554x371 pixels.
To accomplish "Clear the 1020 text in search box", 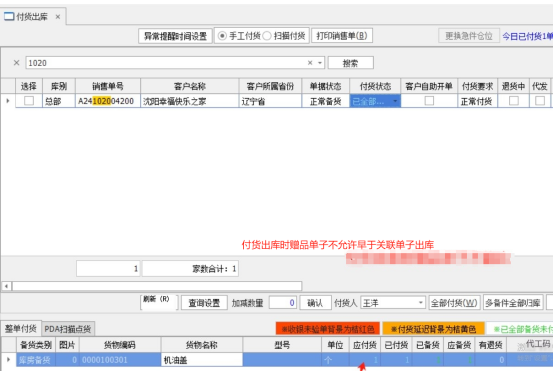I will [x=310, y=63].
